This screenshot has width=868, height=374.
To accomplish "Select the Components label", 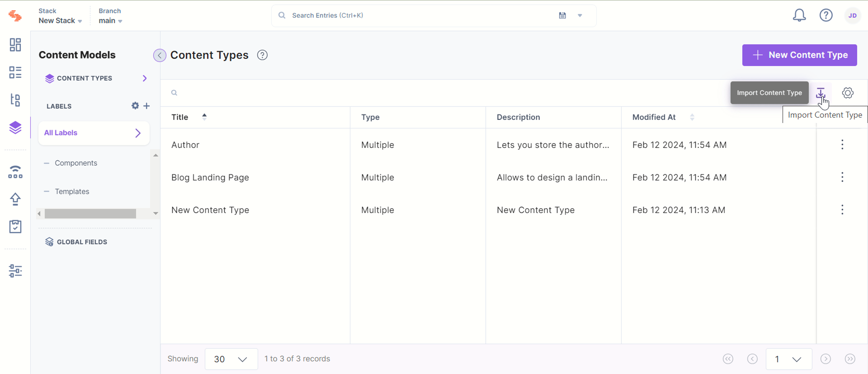I will [x=76, y=163].
